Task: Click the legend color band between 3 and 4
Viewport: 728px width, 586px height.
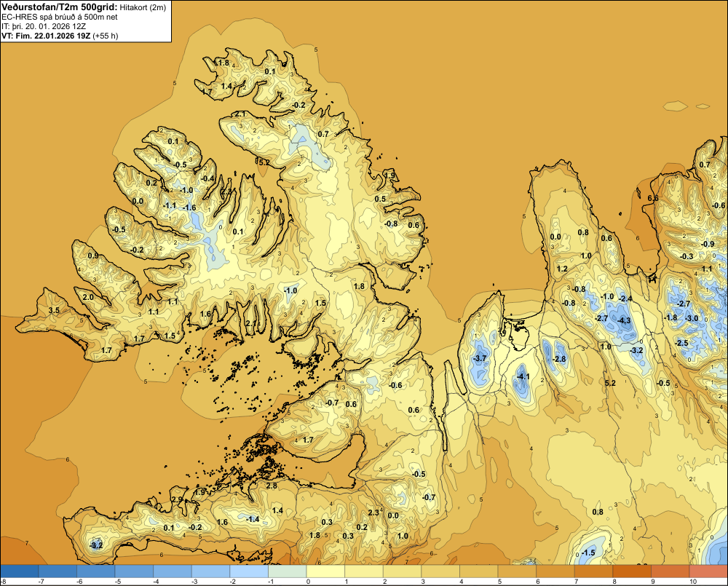Action: [x=440, y=571]
